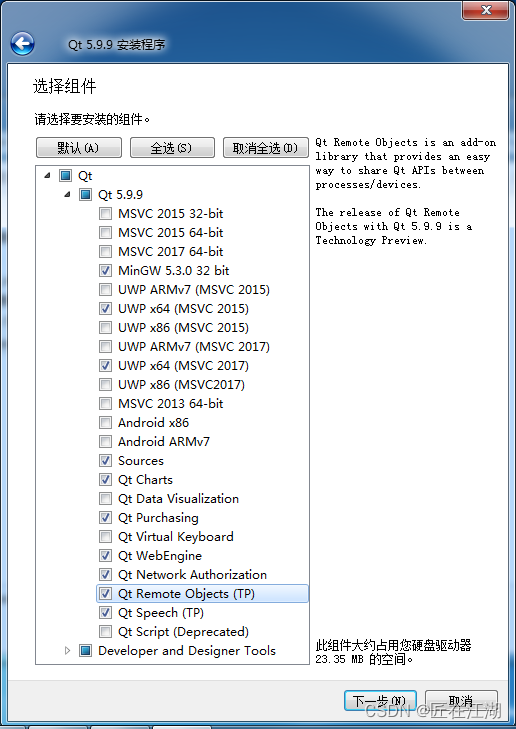Check UWP x86 (MSVC2017) checkbox
516x729 pixels.
[x=106, y=384]
